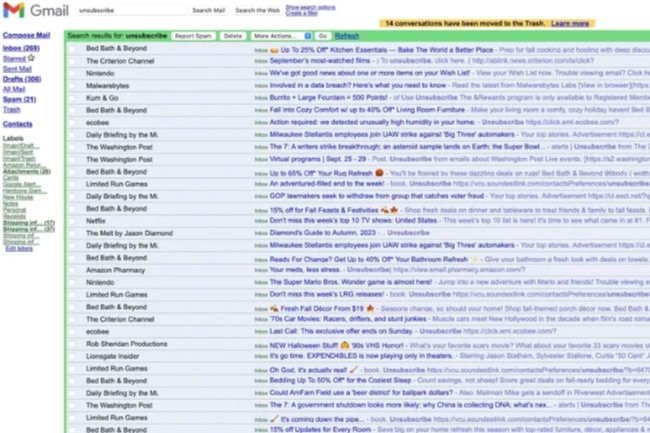Click the Search the Web button
Viewport: 650px width, 433px height.
coord(257,10)
